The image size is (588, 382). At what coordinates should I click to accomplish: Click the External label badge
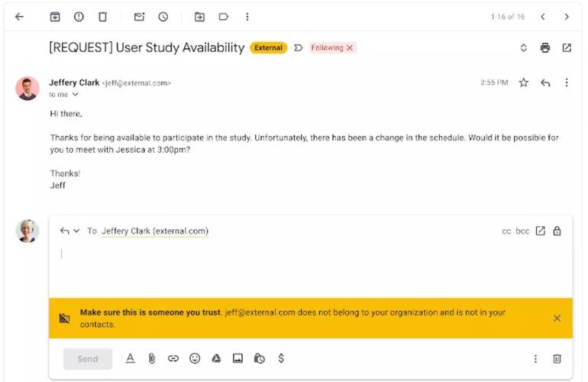tap(269, 47)
